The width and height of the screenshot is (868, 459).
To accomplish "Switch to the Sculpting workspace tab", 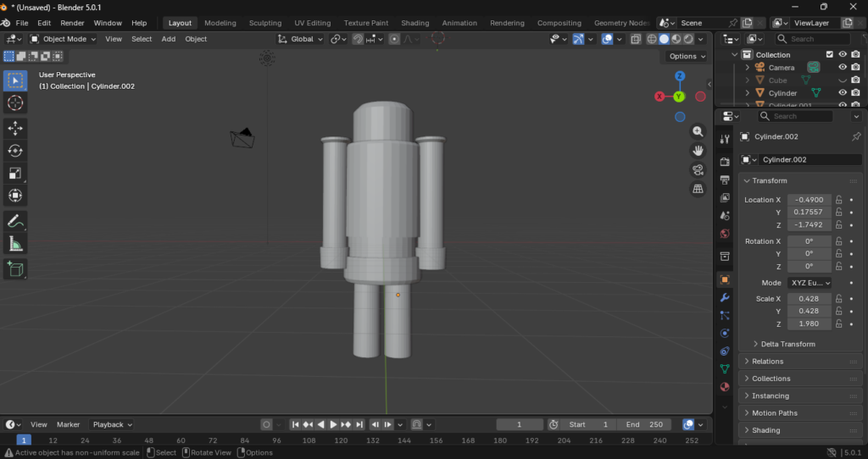I will [265, 23].
